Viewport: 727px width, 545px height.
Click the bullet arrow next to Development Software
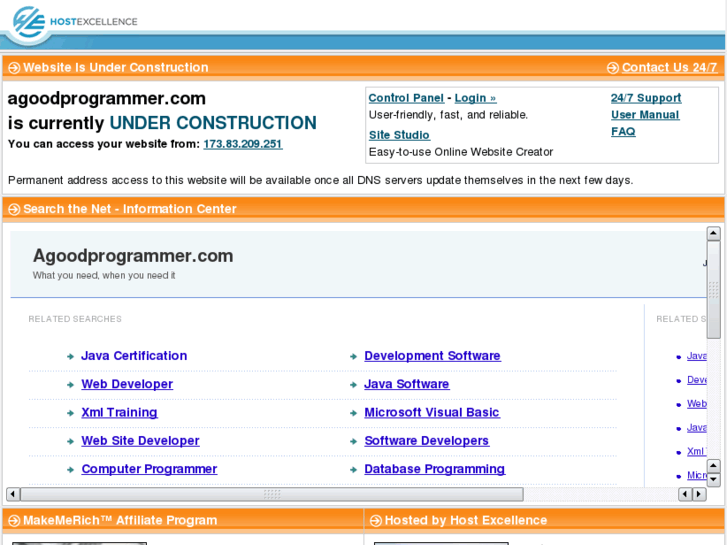pos(353,356)
